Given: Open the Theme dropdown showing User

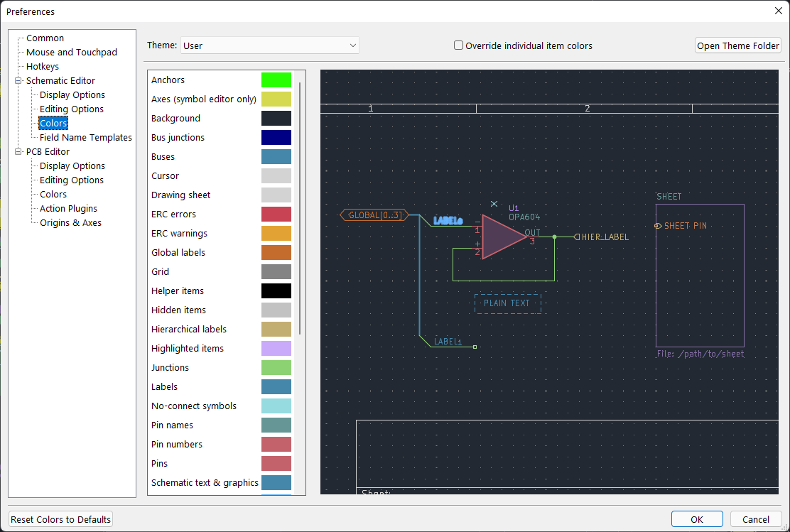Looking at the screenshot, I should [269, 45].
